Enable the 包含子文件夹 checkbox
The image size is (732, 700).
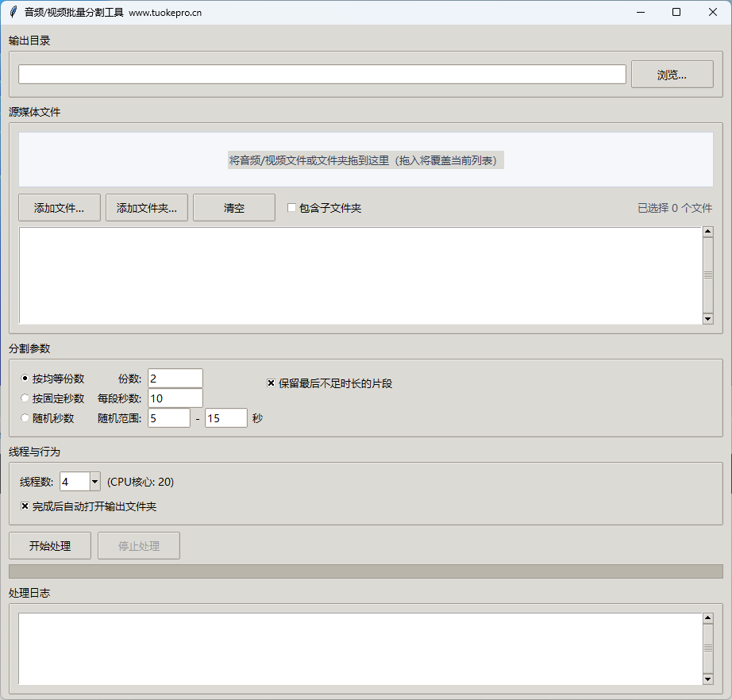pyautogui.click(x=291, y=207)
